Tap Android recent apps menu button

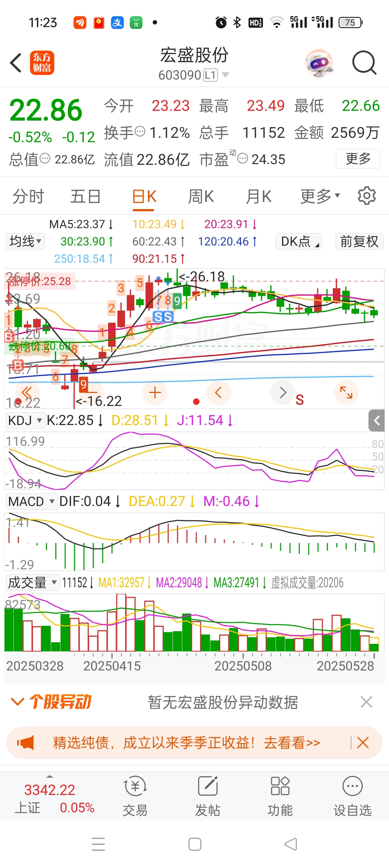coord(98,844)
